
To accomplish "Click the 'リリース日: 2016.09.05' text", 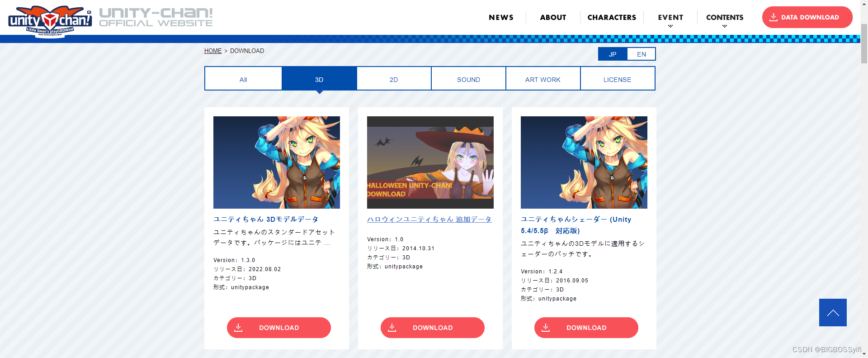I will pyautogui.click(x=555, y=281).
